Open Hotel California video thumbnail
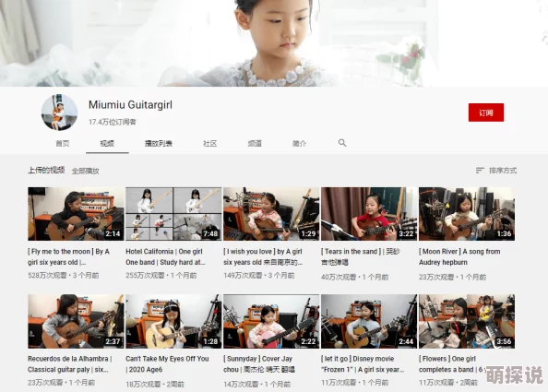Image resolution: width=548 pixels, height=392 pixels. pyautogui.click(x=173, y=214)
